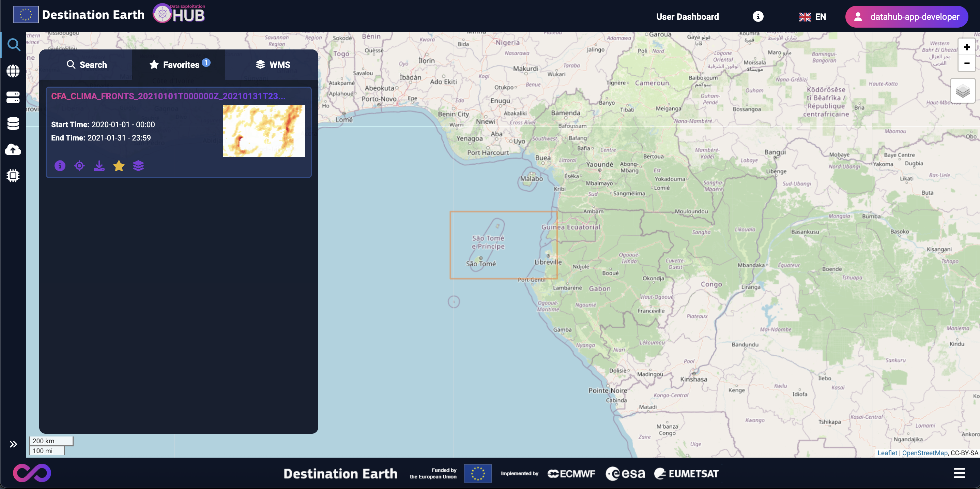Click the EUMETSAT logo in the footer
Screen dimensions: 980x489
tap(686, 473)
